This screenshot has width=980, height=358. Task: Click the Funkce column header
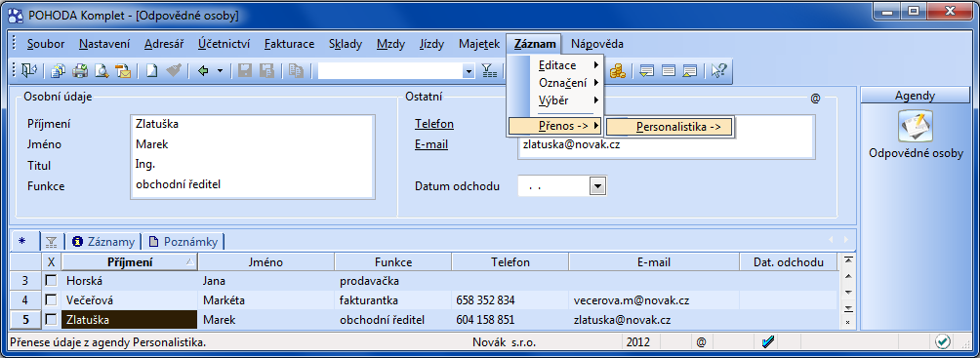point(393,262)
